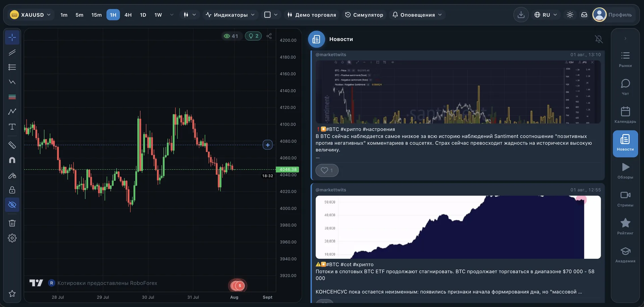The height and width of the screenshot is (307, 644).
Task: Toggle light theme sun icon
Action: (570, 15)
